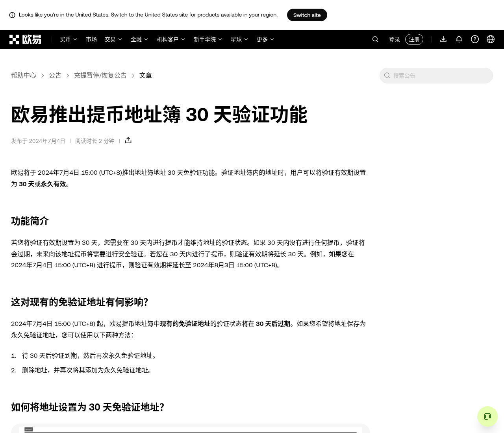Expand the 买币 dropdown menu

coord(69,39)
